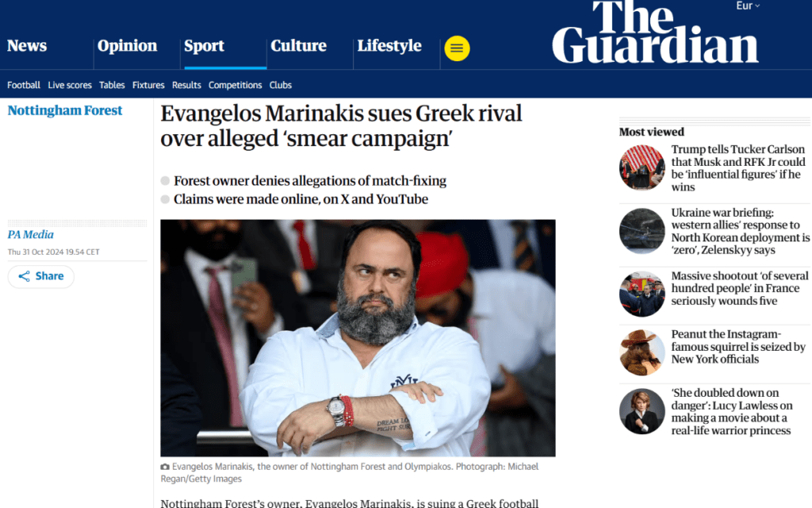
Task: Open the yellow hamburger menu button
Action: coord(457,48)
